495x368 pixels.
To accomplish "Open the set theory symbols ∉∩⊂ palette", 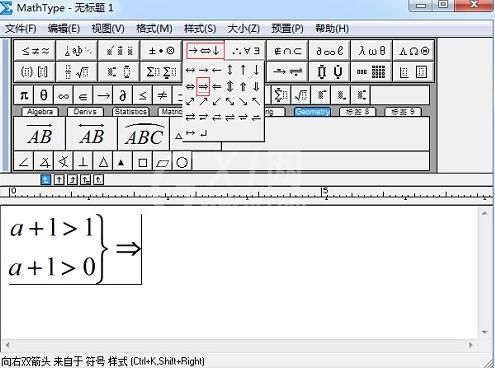I will (x=287, y=51).
